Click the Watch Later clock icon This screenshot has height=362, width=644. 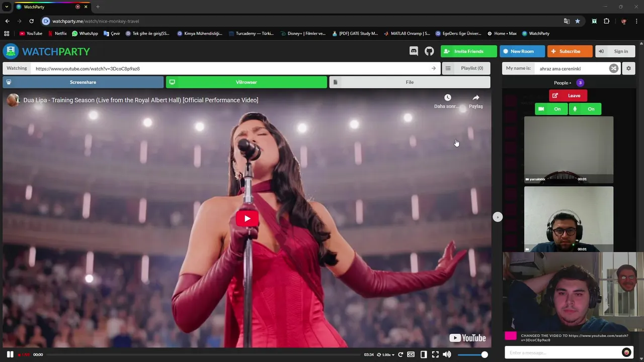point(448,98)
